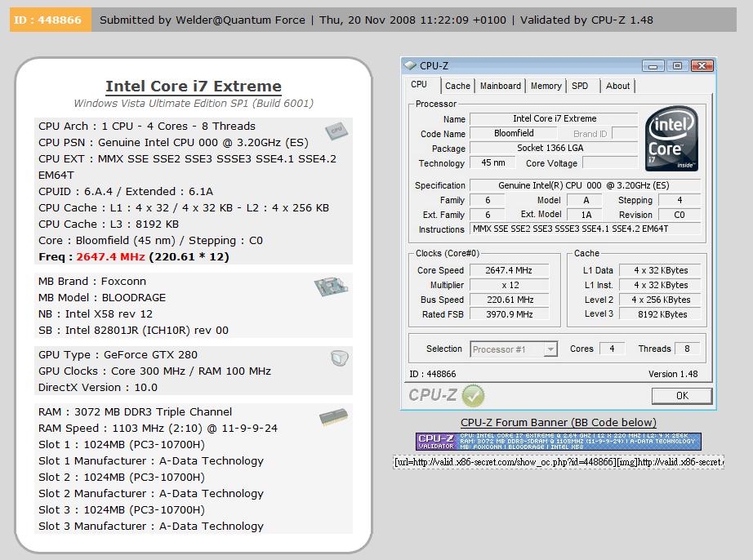Click the Core Speed value 2647.4 MHz

[x=509, y=270]
